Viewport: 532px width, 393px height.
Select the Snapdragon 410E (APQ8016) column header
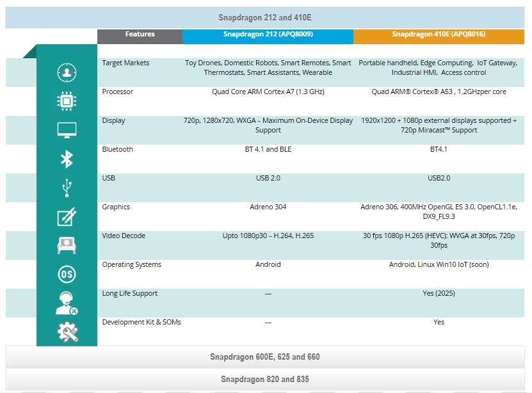pyautogui.click(x=439, y=35)
